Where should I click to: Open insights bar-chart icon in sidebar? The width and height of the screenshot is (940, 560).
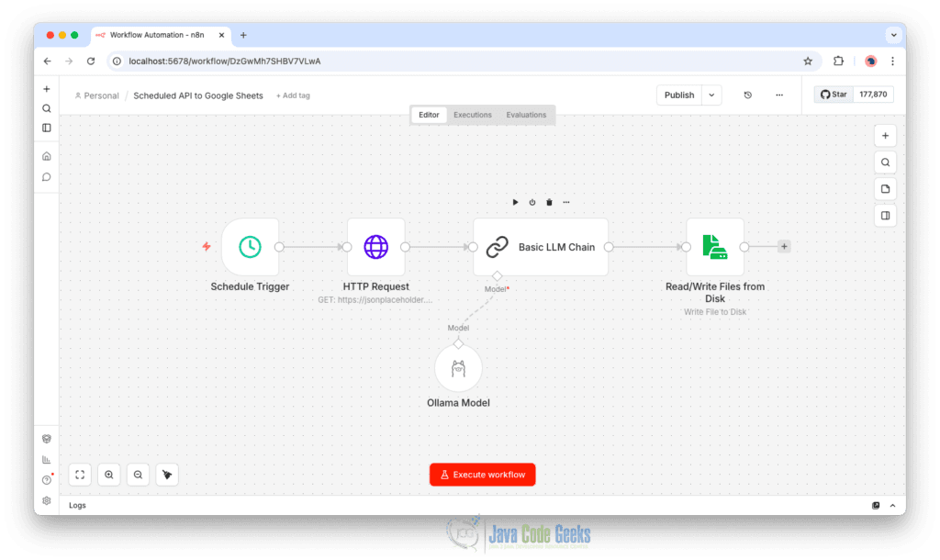click(47, 459)
